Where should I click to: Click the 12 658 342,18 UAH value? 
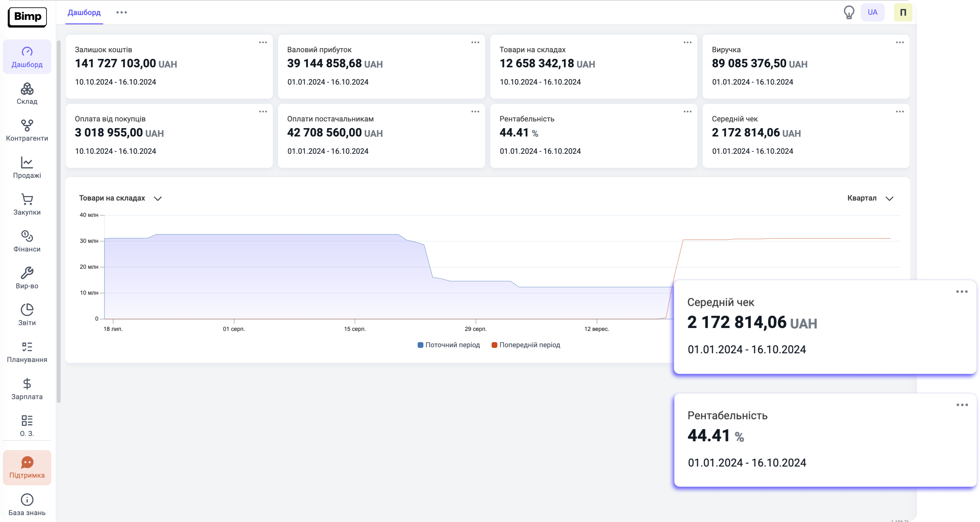point(547,64)
